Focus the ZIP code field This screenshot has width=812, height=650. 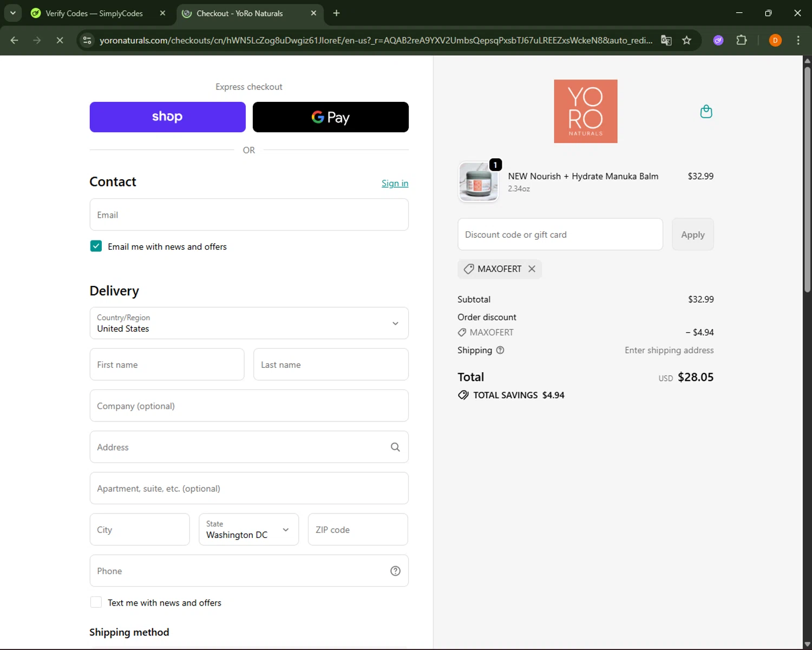358,529
